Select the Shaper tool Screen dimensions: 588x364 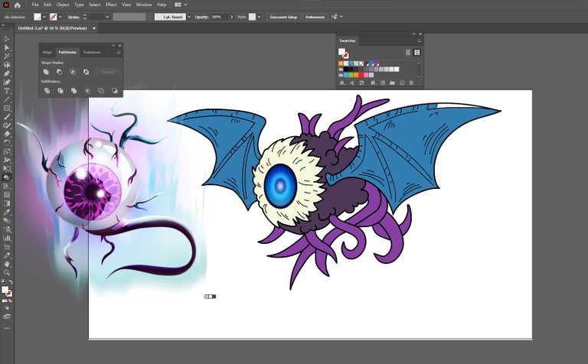7,125
